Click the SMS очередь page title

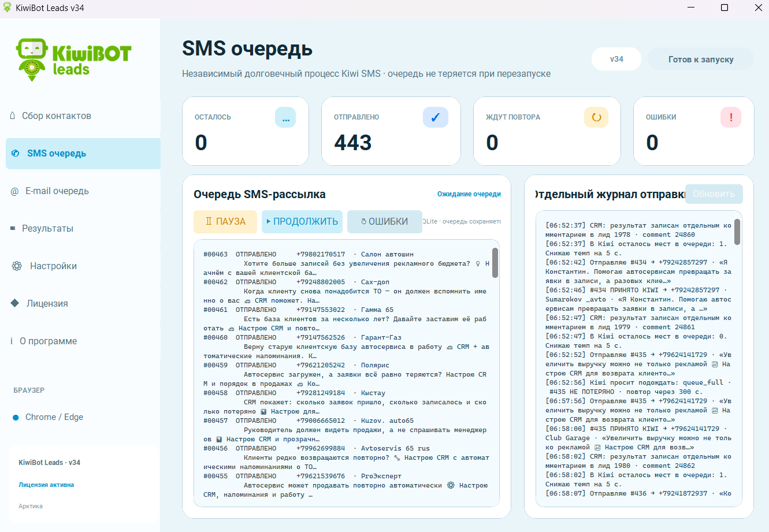247,49
